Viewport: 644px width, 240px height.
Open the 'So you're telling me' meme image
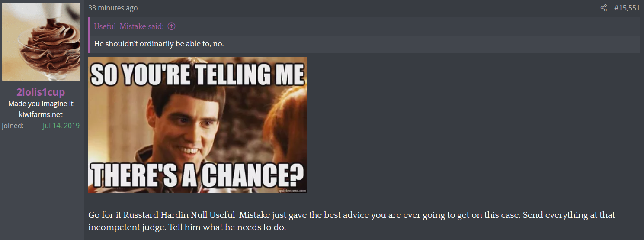[197, 125]
